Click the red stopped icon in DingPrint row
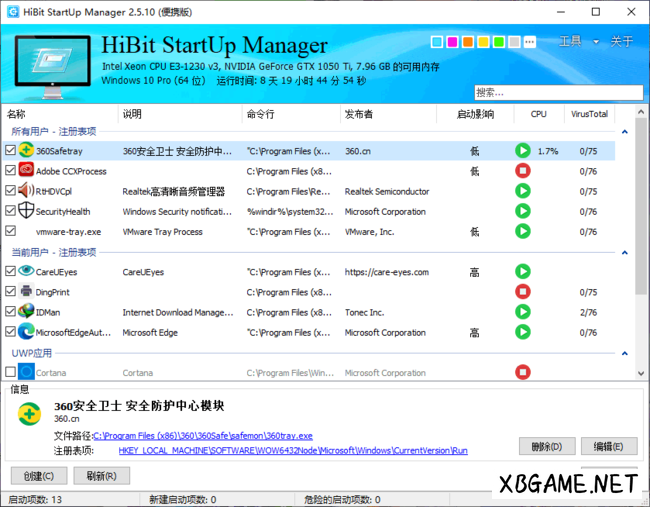This screenshot has width=650, height=507. pyautogui.click(x=522, y=292)
